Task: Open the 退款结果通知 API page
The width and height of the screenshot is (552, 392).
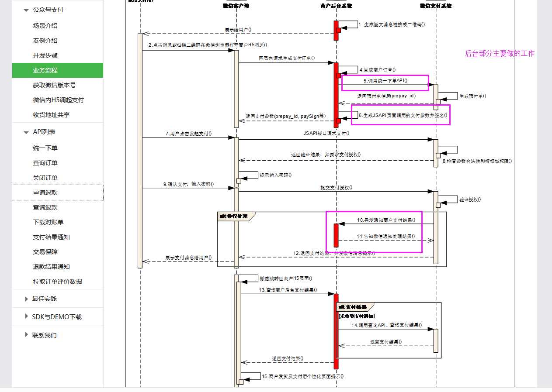Action: pyautogui.click(x=51, y=267)
